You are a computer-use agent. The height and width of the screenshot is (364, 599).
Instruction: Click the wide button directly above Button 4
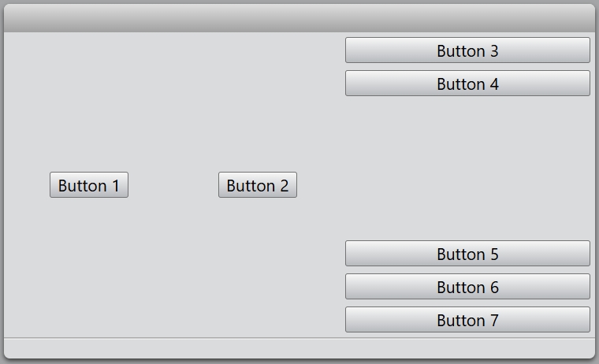(x=467, y=50)
